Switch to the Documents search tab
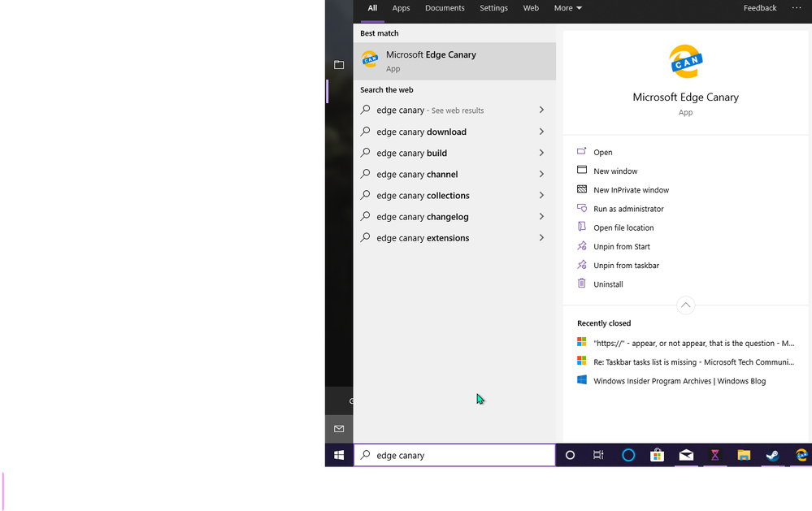Screen dimensions: 812x511 tap(445, 8)
